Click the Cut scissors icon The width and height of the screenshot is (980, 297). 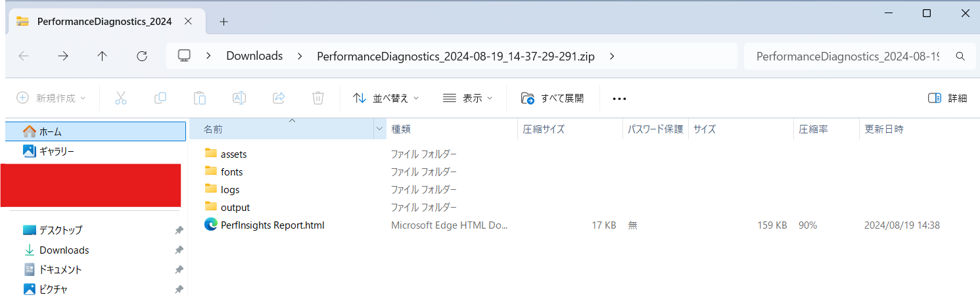[120, 98]
